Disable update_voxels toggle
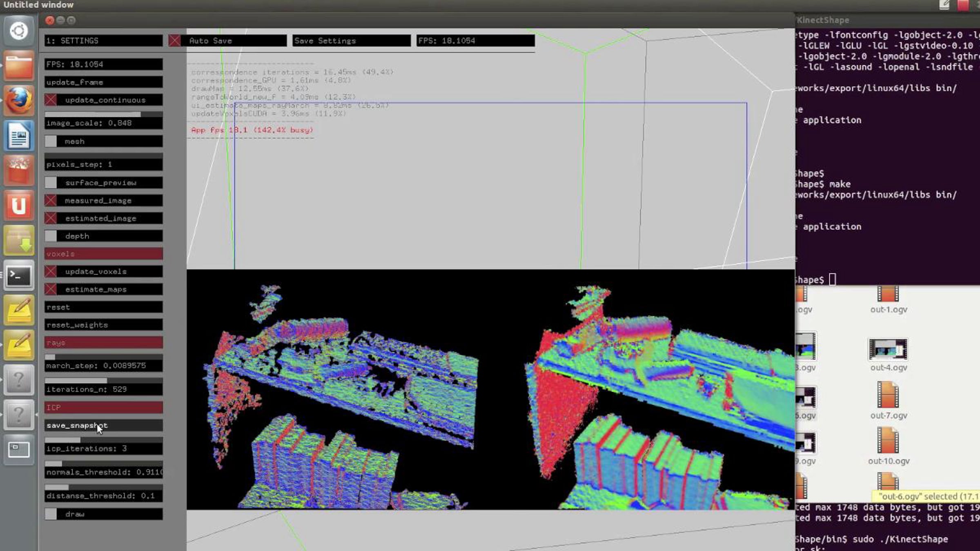This screenshot has width=980, height=551. point(51,271)
